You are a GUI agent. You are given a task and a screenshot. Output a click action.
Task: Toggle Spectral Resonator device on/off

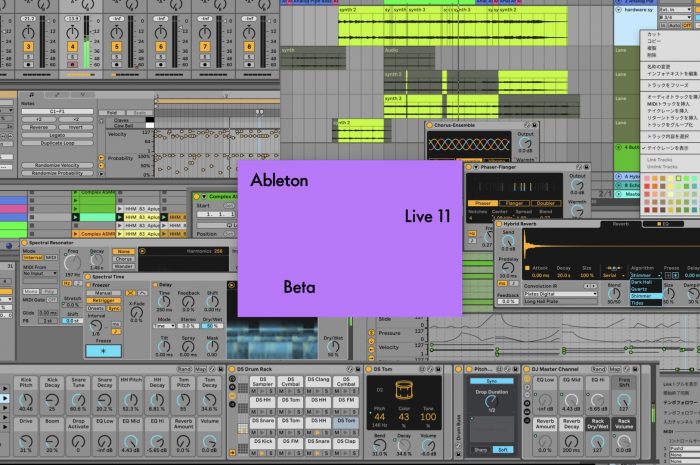click(24, 243)
